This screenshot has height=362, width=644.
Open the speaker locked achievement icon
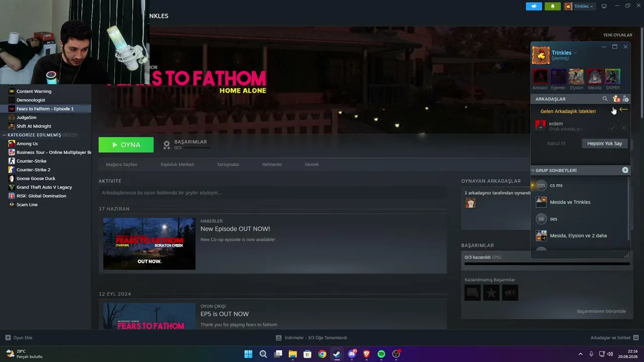(x=510, y=293)
